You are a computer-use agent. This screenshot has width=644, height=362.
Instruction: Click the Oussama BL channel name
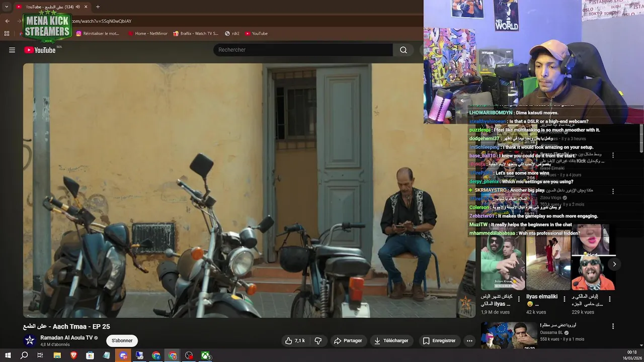(x=551, y=332)
